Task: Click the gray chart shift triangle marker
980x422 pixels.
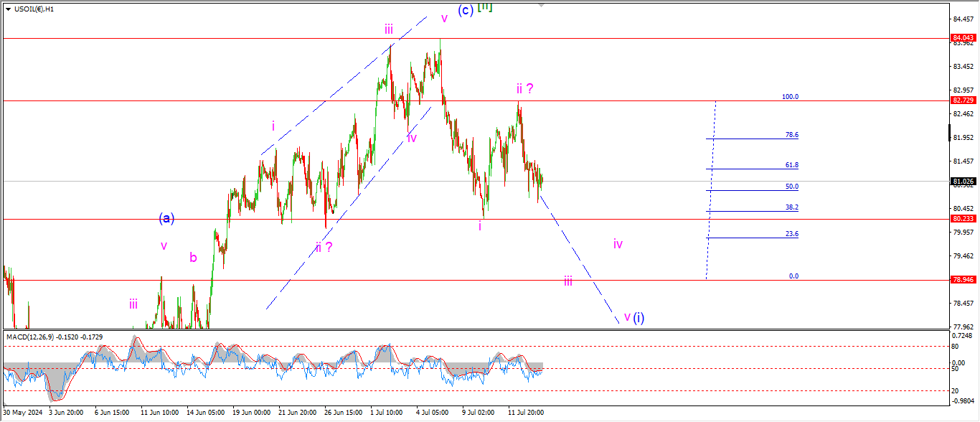Action: (x=541, y=4)
